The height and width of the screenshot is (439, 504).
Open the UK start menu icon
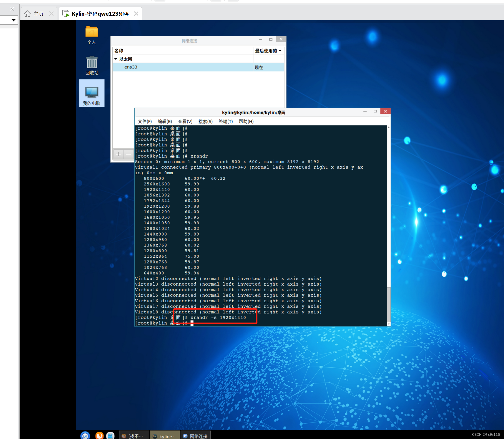tap(85, 436)
